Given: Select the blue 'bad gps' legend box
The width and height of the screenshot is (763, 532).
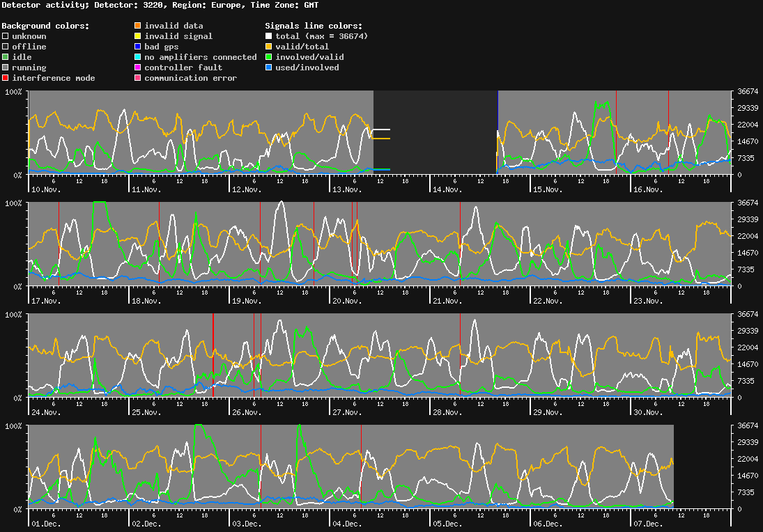Looking at the screenshot, I should (137, 47).
